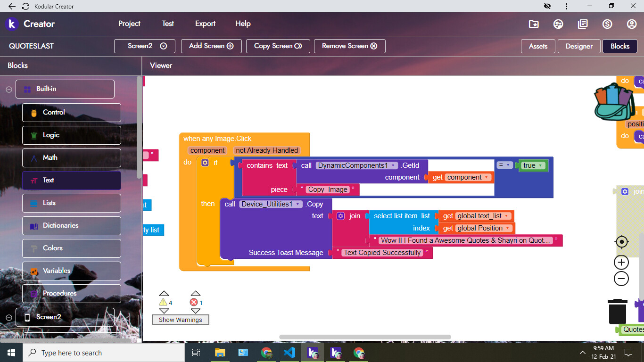644x362 pixels.
Task: Switch to the Designer view
Action: click(579, 46)
